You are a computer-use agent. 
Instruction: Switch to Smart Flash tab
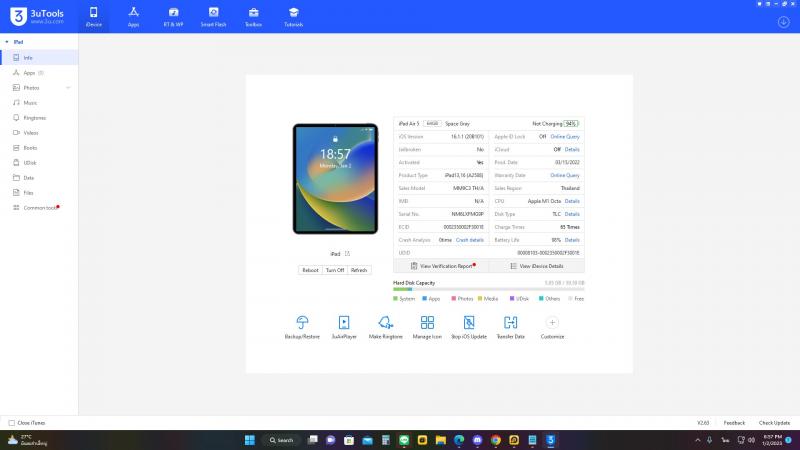click(x=213, y=17)
